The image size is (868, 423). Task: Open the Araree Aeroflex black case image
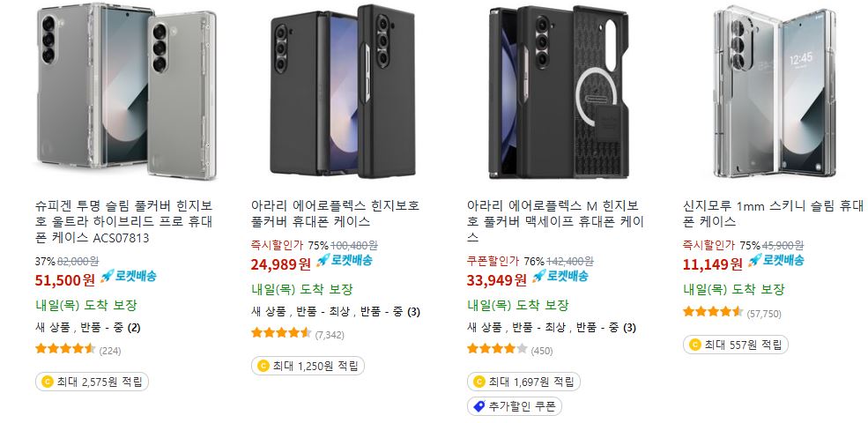342,92
